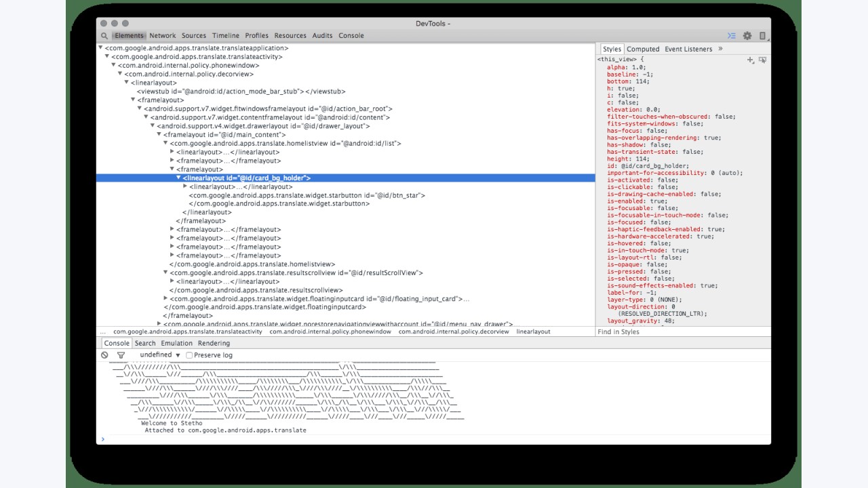868x488 pixels.
Task: Open the Resources panel
Action: (x=290, y=36)
